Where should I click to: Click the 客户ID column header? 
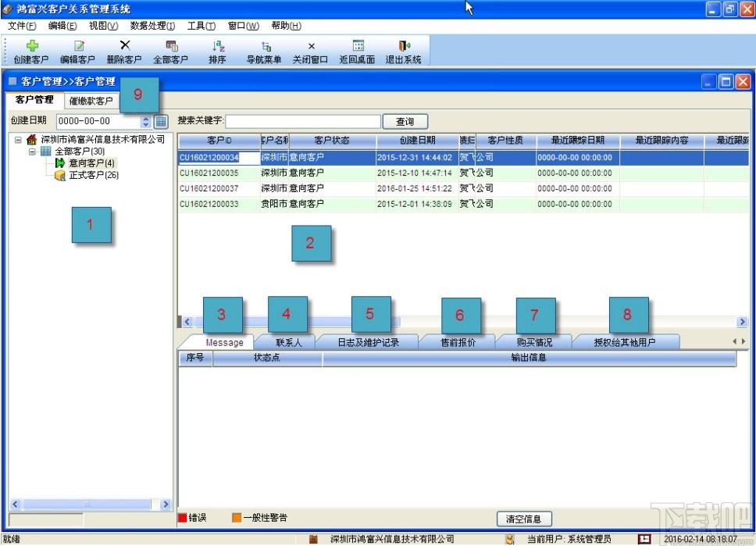point(219,141)
